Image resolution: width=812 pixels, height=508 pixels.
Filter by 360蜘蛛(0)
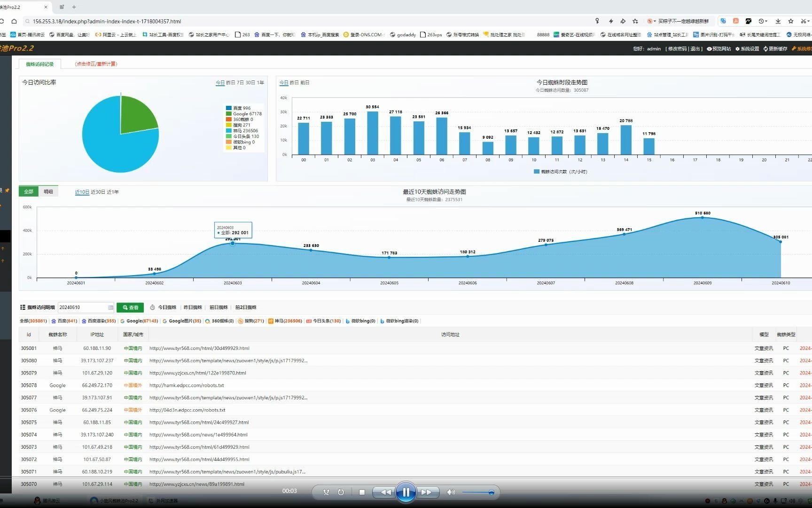click(x=219, y=321)
